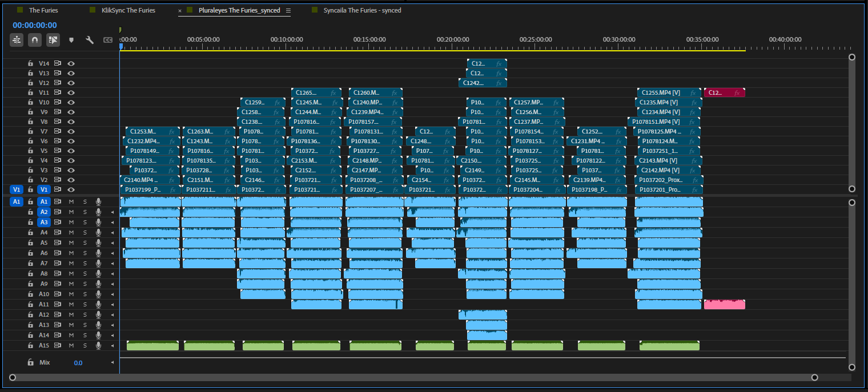The height and width of the screenshot is (392, 868).
Task: Toggle the Linked Selection icon
Action: point(53,40)
